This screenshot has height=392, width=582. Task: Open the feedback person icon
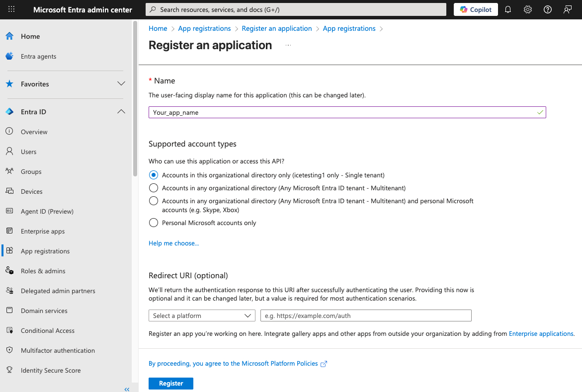(568, 9)
